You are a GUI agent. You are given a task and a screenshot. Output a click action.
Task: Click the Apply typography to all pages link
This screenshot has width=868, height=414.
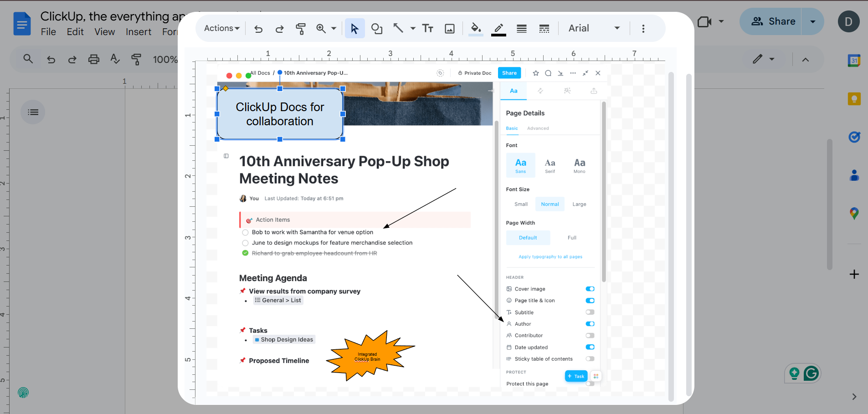(x=550, y=256)
